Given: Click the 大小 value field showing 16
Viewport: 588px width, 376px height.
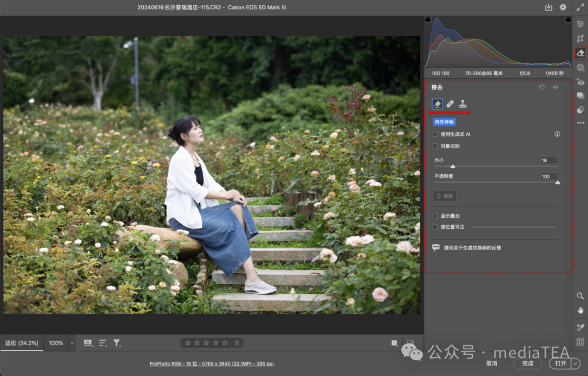Looking at the screenshot, I should pyautogui.click(x=549, y=160).
